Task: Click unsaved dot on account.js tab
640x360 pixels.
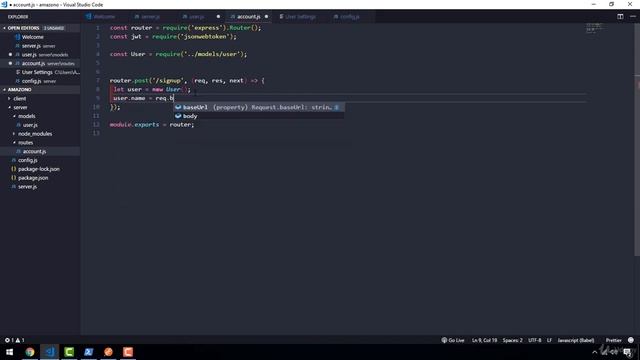Action: (x=267, y=17)
